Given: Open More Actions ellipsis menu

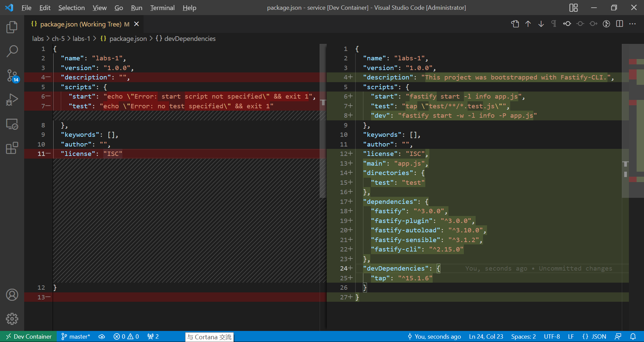Looking at the screenshot, I should click(633, 24).
